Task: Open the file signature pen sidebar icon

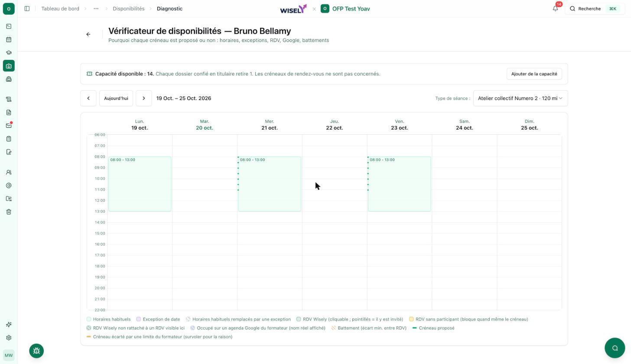Action: pos(9,152)
